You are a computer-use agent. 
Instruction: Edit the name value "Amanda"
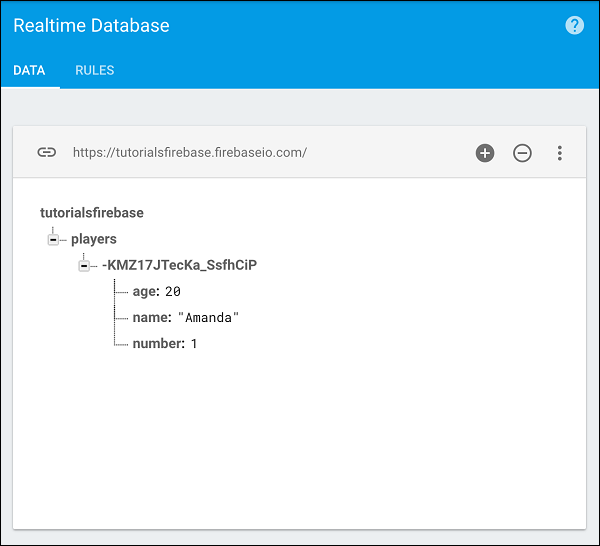pyautogui.click(x=208, y=318)
